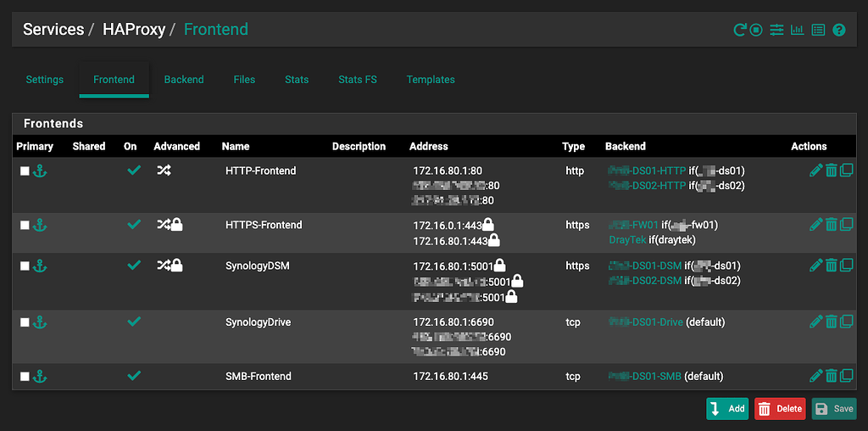The width and height of the screenshot is (868, 431).
Task: Click the Save button
Action: point(834,409)
